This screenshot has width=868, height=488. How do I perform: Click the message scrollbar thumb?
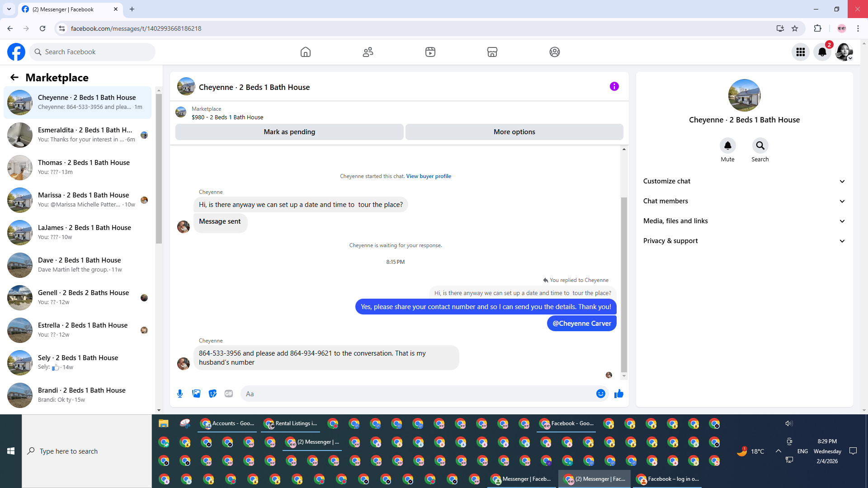tap(624, 285)
